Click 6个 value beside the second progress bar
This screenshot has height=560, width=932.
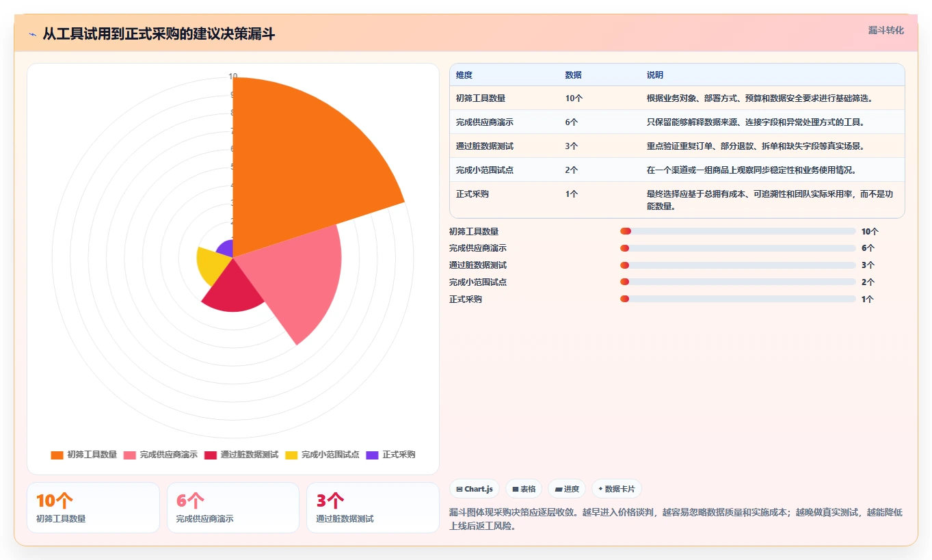[868, 248]
